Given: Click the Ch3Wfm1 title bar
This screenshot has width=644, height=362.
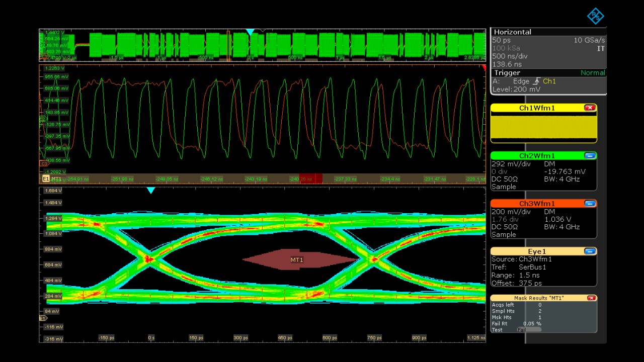Looking at the screenshot, I should pyautogui.click(x=537, y=204).
